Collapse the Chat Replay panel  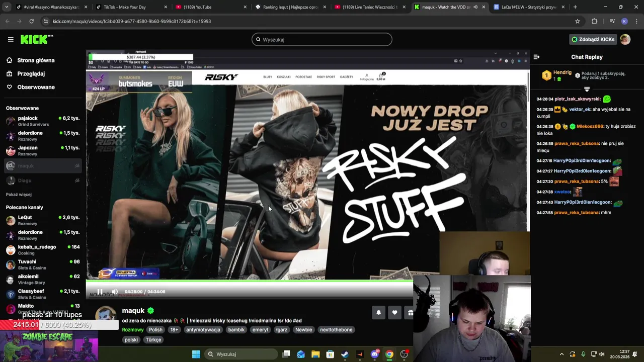pos(536,57)
